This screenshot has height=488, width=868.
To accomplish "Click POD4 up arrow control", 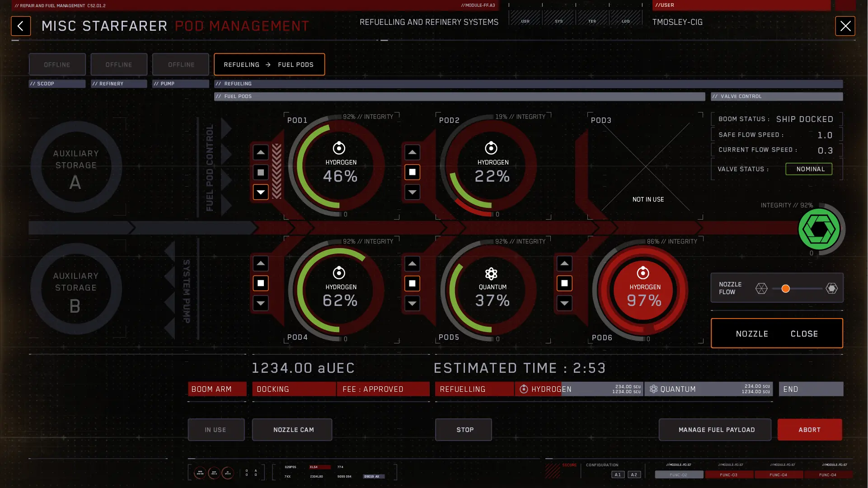I will coord(261,264).
